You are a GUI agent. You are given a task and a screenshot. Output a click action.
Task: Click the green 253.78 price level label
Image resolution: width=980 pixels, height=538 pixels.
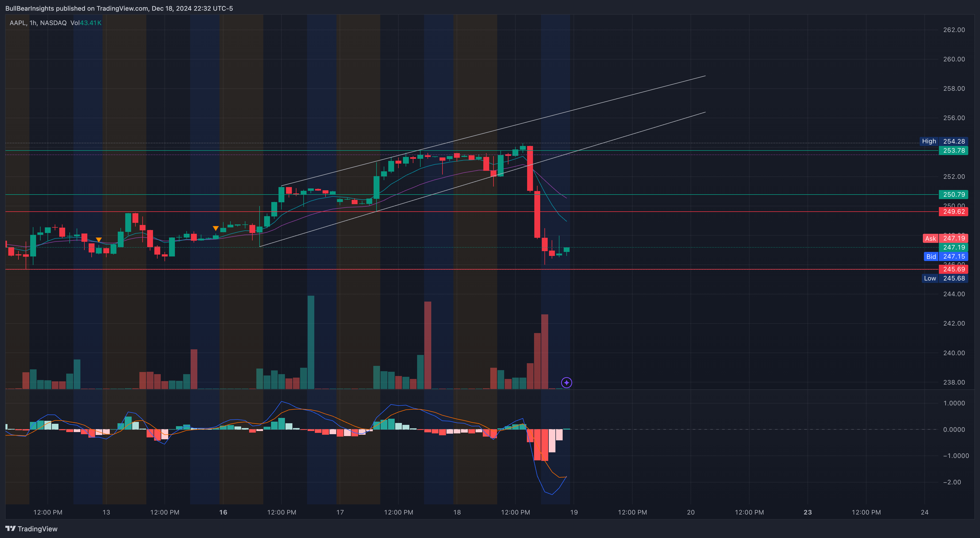pyautogui.click(x=953, y=151)
